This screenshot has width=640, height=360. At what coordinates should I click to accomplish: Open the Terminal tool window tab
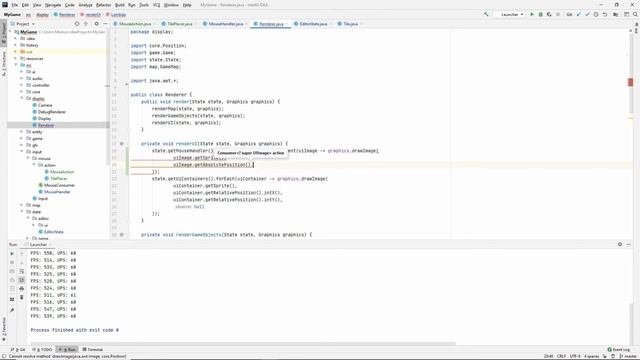point(93,349)
